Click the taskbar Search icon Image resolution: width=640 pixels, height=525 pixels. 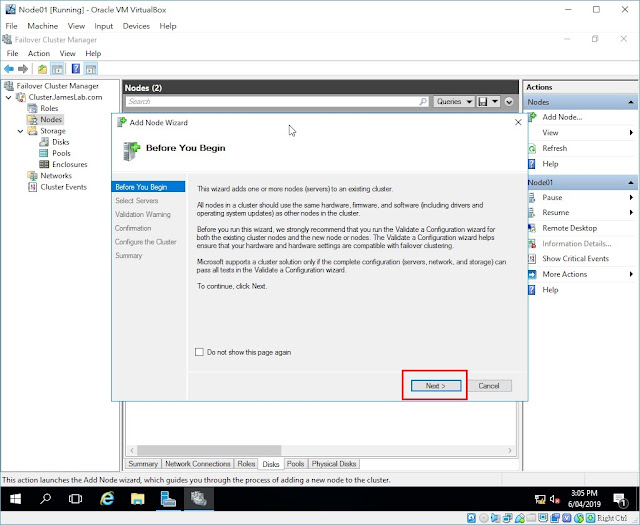(45, 498)
